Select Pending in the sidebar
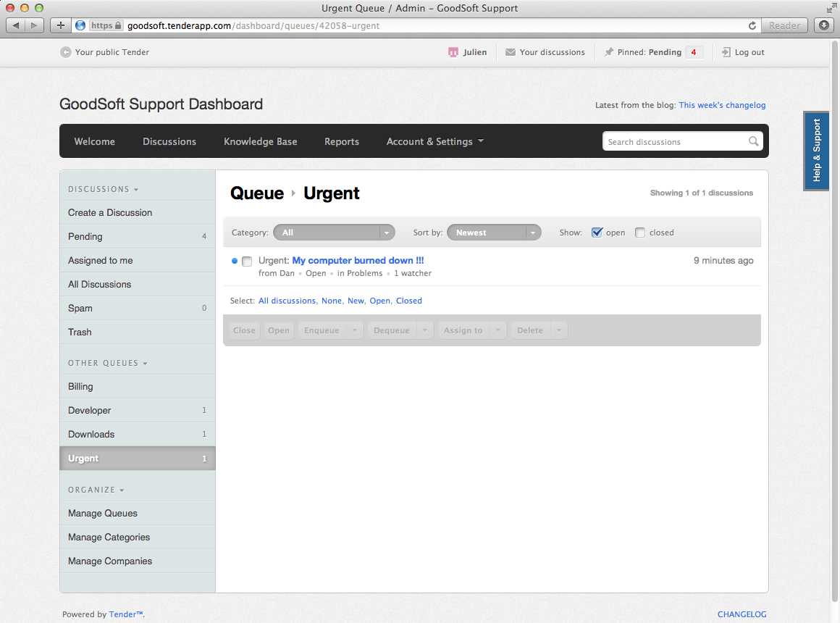Viewport: 840px width, 623px height. pos(138,236)
